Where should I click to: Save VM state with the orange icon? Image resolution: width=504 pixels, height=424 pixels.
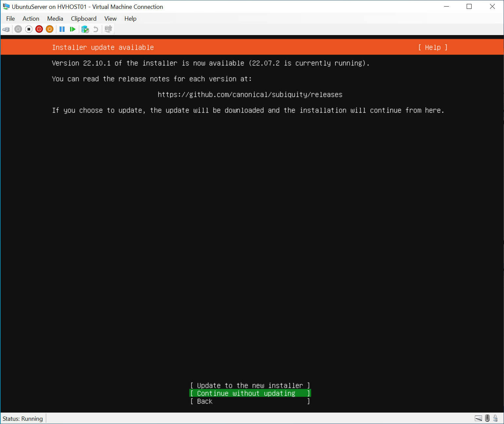(50, 29)
